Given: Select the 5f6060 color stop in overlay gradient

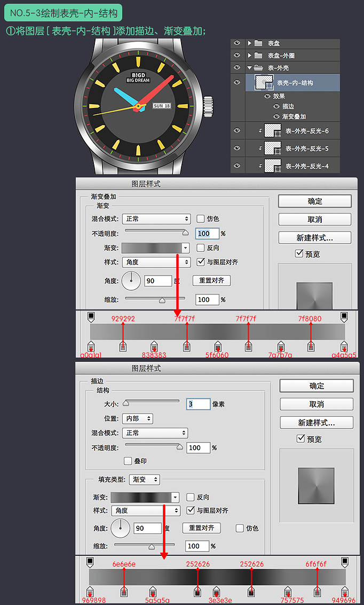Looking at the screenshot, I should [x=218, y=346].
